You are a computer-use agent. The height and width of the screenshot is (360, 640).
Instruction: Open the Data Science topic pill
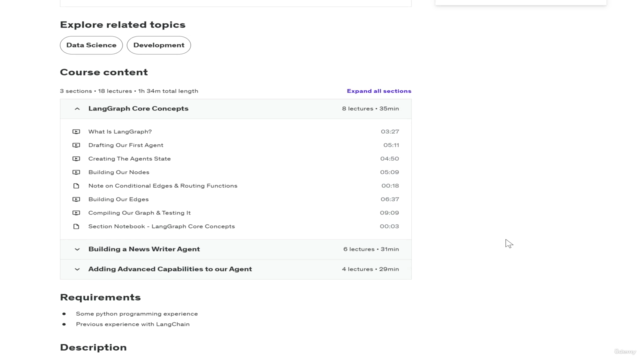tap(91, 45)
